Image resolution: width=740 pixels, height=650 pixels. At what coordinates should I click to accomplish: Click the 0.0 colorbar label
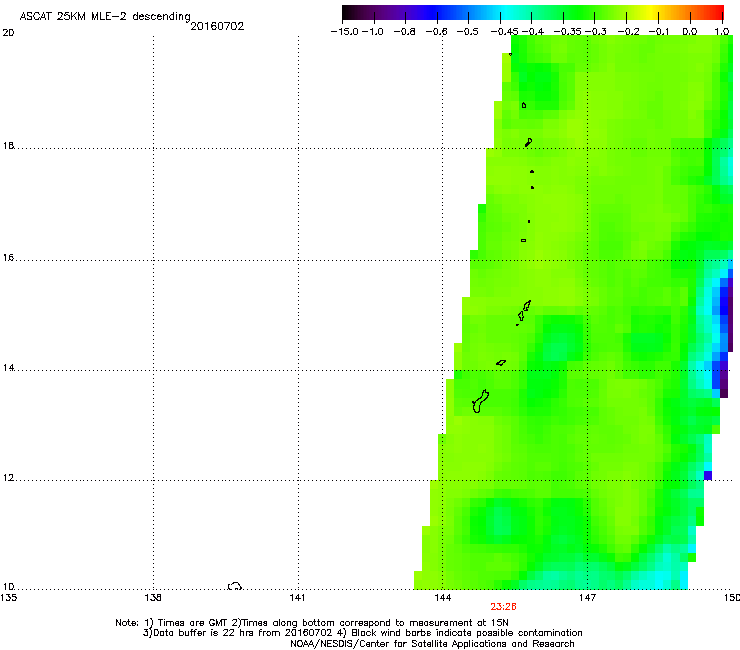point(690,32)
